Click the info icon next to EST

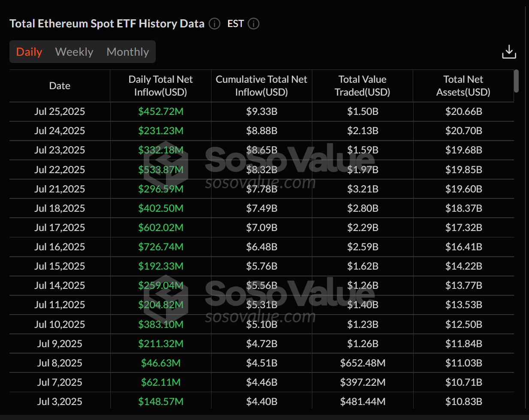click(x=253, y=24)
